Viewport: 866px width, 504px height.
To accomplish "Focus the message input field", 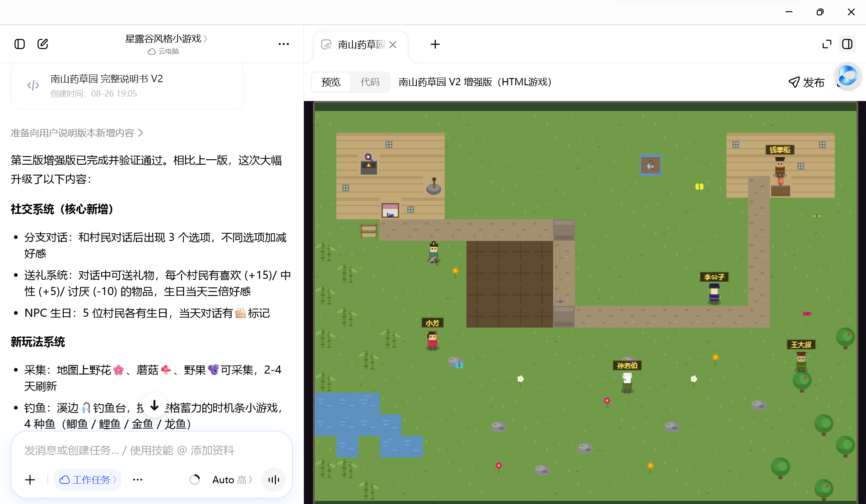I will (x=152, y=450).
